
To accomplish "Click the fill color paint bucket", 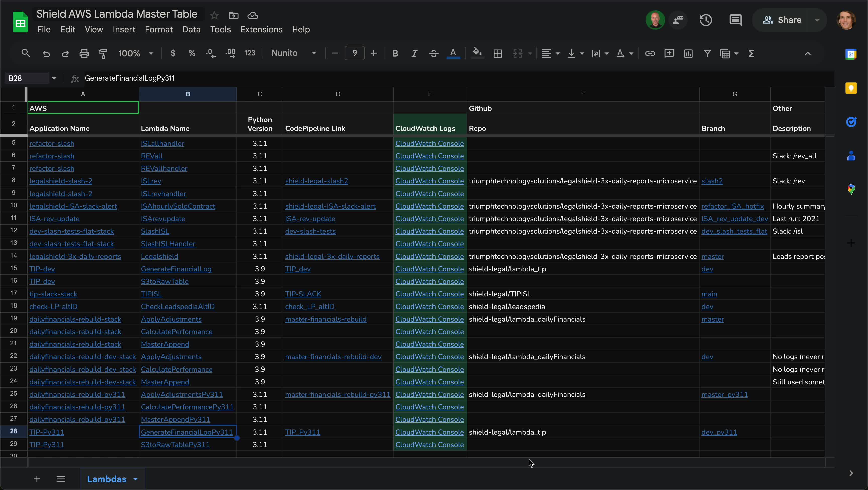I will (x=477, y=53).
